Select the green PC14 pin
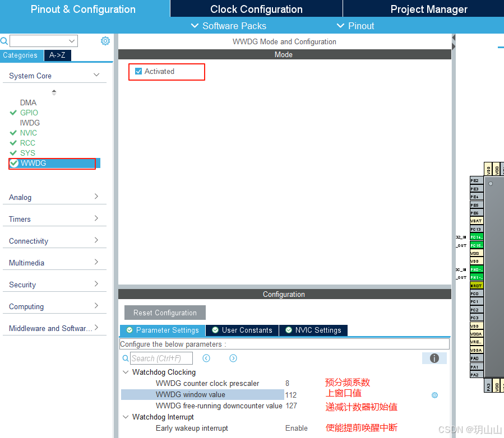This screenshot has height=438, width=504. tap(477, 237)
